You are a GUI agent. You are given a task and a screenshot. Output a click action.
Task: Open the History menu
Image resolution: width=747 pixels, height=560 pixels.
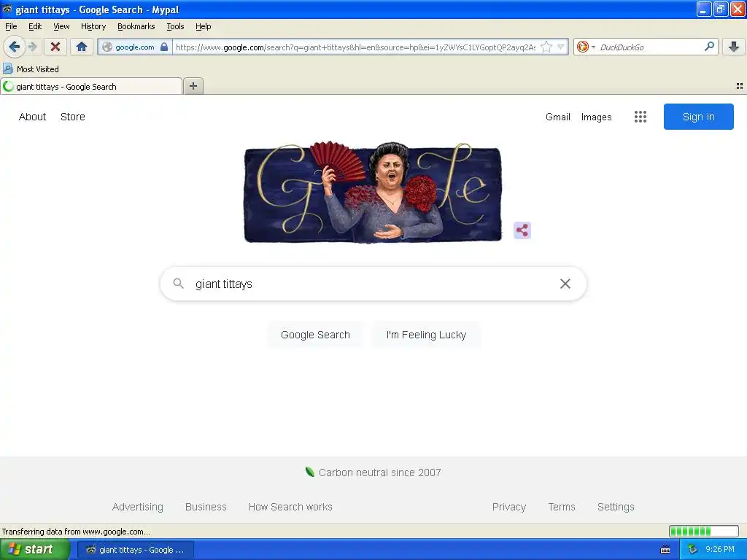[x=93, y=26]
